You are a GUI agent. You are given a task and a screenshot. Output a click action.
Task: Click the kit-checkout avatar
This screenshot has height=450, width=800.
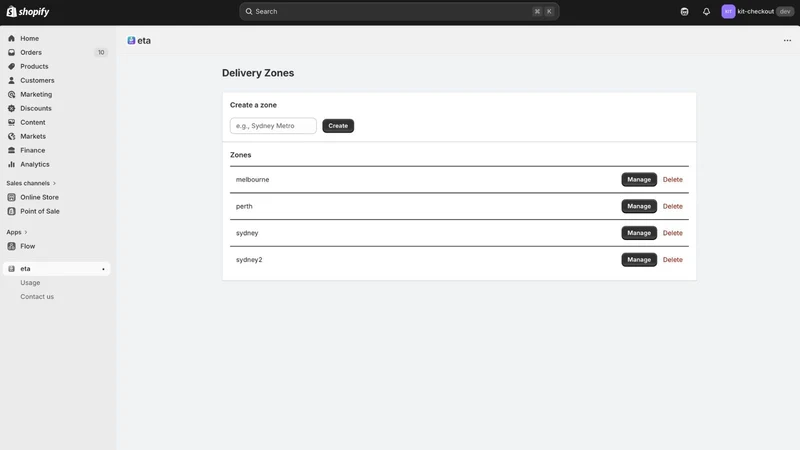click(728, 11)
